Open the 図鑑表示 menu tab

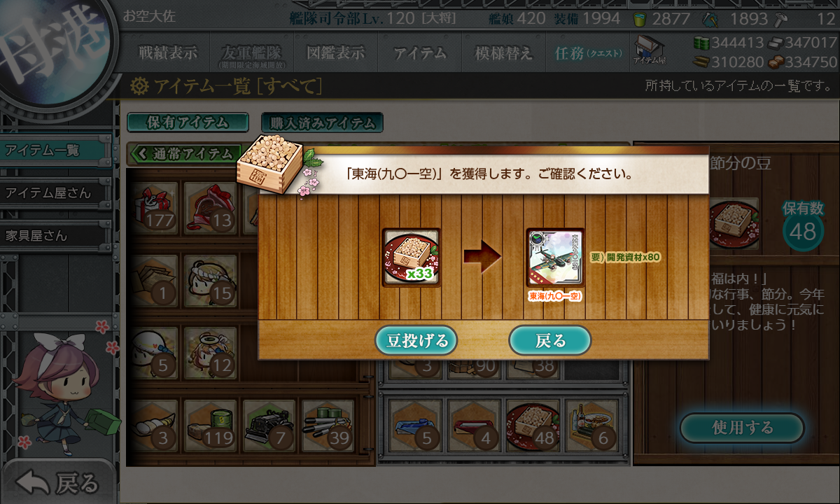click(336, 53)
